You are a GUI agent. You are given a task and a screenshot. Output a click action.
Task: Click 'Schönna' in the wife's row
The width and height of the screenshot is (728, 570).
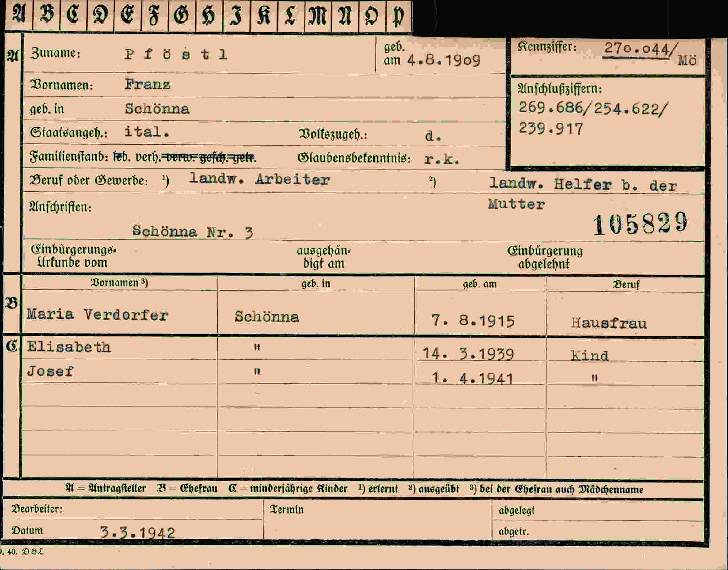(267, 317)
